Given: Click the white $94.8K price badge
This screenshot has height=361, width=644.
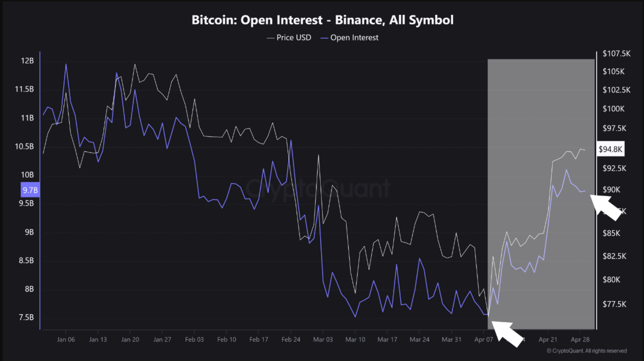Looking at the screenshot, I should pos(610,149).
